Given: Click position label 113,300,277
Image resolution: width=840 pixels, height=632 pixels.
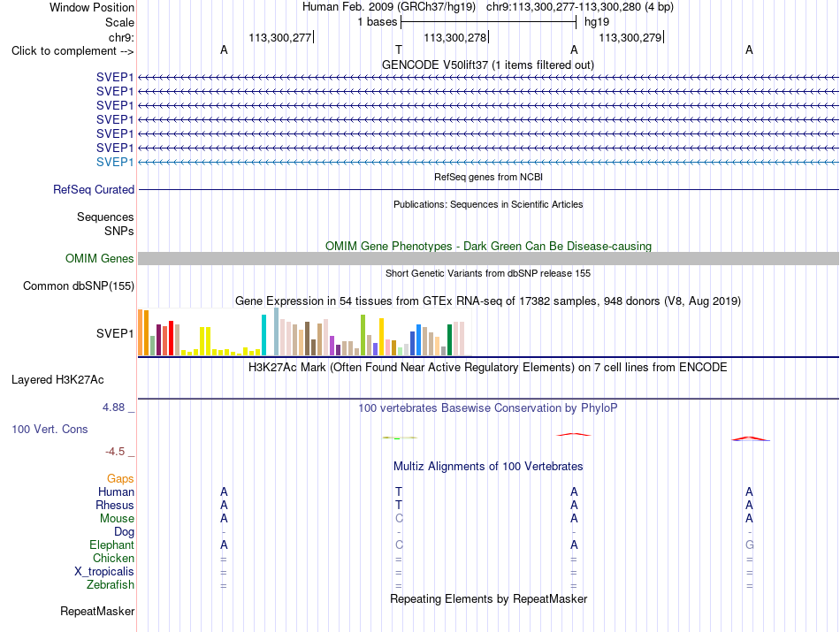Looking at the screenshot, I should pos(280,37).
